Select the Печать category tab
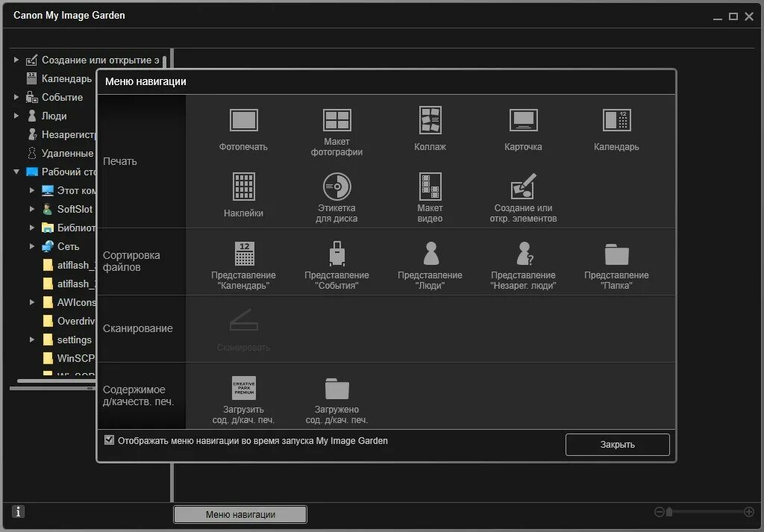The width and height of the screenshot is (764, 532). pos(141,161)
